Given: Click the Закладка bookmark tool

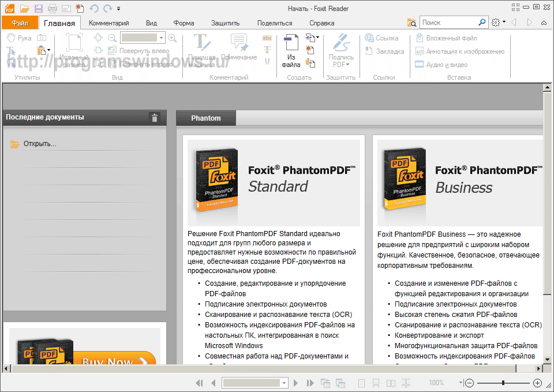Looking at the screenshot, I should coord(385,51).
